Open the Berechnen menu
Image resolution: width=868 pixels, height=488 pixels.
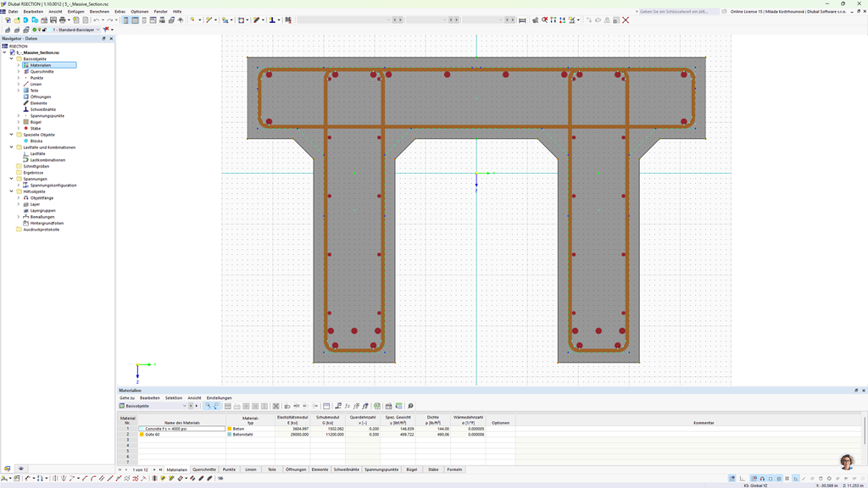[99, 12]
